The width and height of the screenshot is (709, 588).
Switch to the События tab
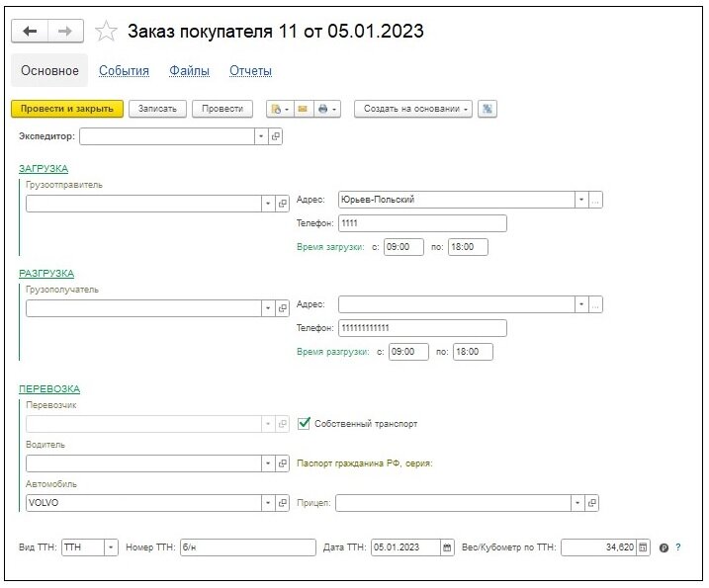tap(124, 70)
